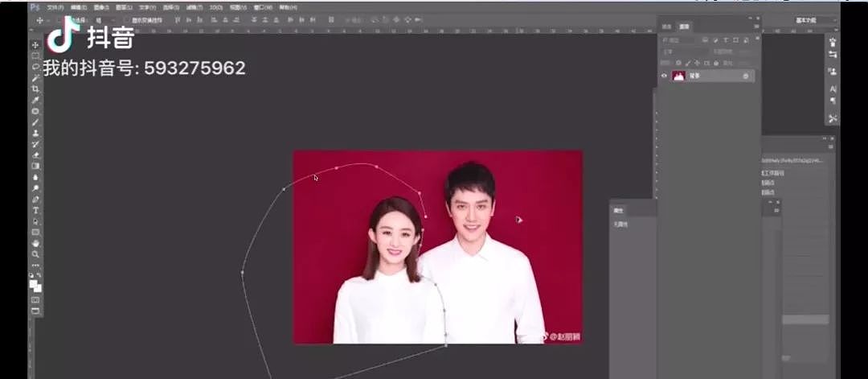Select the Dodge tool
This screenshot has height=379, width=868.
click(x=35, y=188)
